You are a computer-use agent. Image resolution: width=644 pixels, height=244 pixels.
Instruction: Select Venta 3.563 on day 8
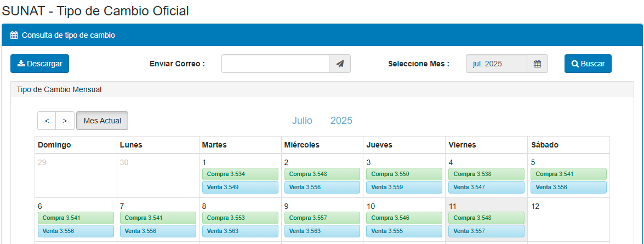pyautogui.click(x=240, y=231)
